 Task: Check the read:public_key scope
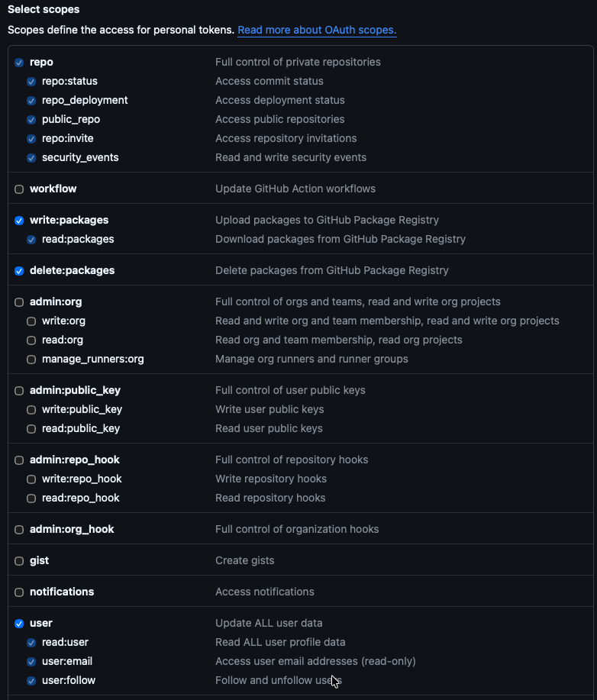click(31, 429)
